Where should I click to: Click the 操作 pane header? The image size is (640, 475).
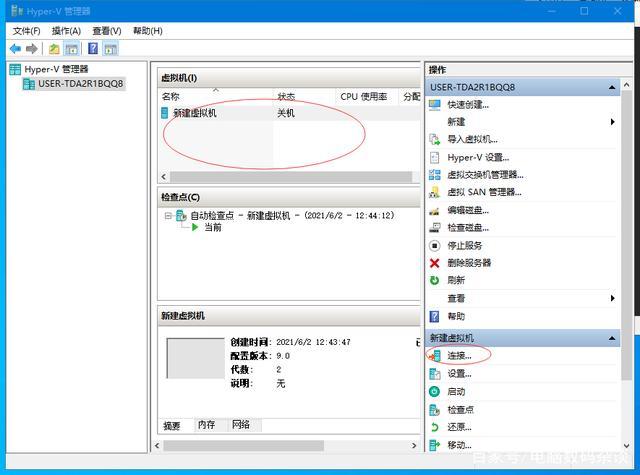click(x=529, y=70)
